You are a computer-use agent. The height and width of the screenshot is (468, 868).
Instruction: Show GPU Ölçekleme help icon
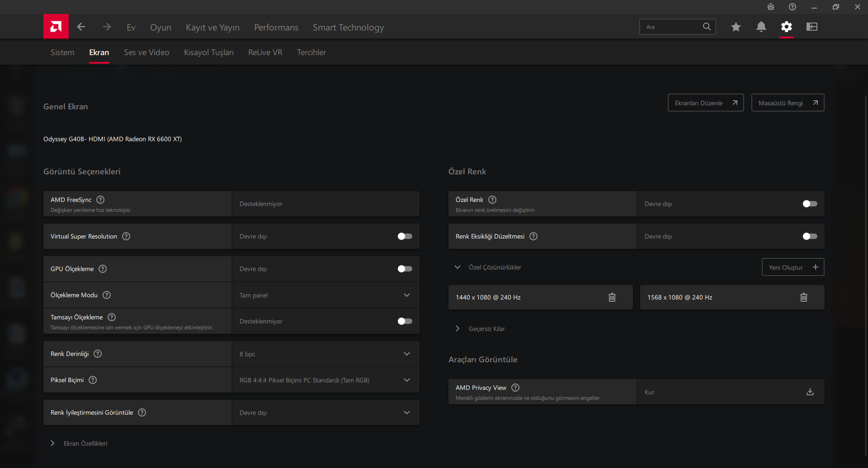103,269
